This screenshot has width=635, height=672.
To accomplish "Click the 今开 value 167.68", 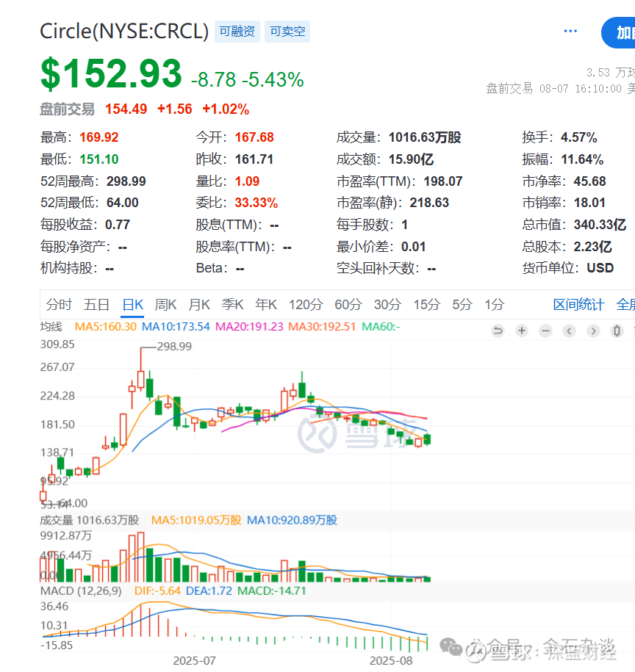I will (254, 137).
